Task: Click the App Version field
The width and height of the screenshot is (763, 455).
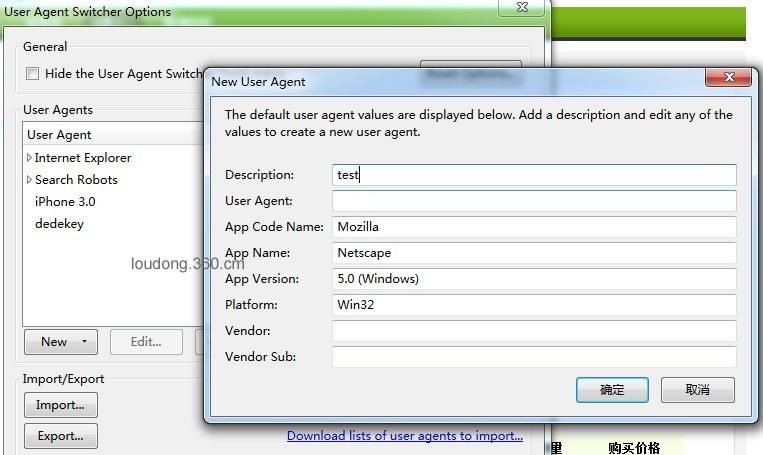Action: pos(534,279)
